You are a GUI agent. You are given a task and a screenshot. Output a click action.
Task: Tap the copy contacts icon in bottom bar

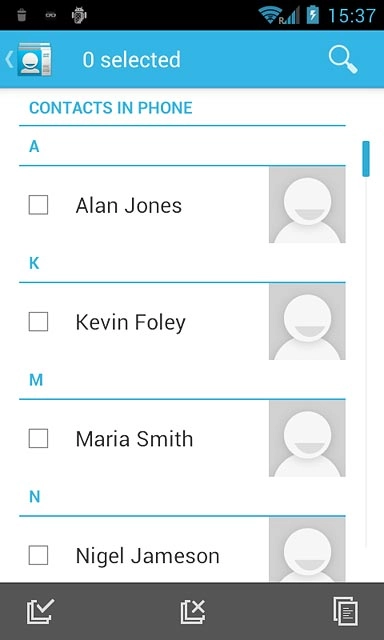click(346, 611)
